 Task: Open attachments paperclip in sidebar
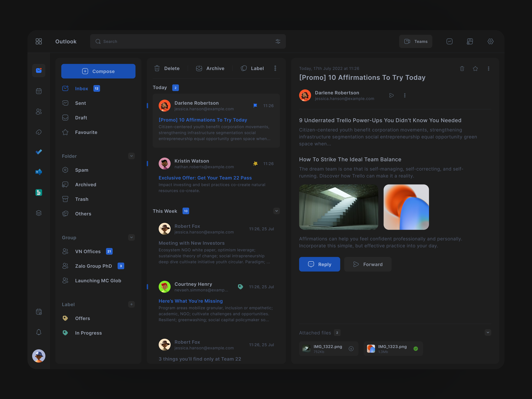coord(39,132)
